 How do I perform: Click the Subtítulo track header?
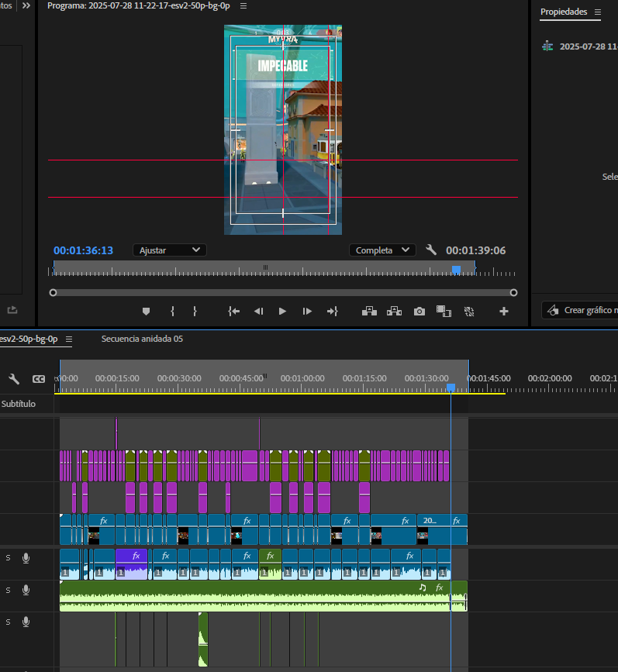tap(19, 404)
